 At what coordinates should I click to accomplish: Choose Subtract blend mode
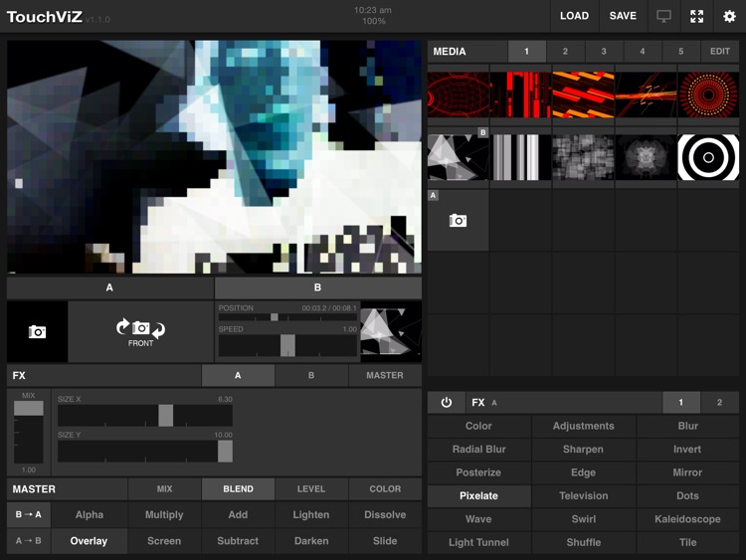pyautogui.click(x=238, y=541)
